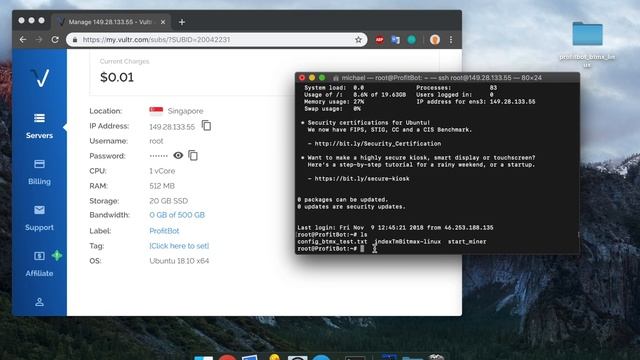Select the IP address text 149.28.133.55
The image size is (640, 360).
172,127
